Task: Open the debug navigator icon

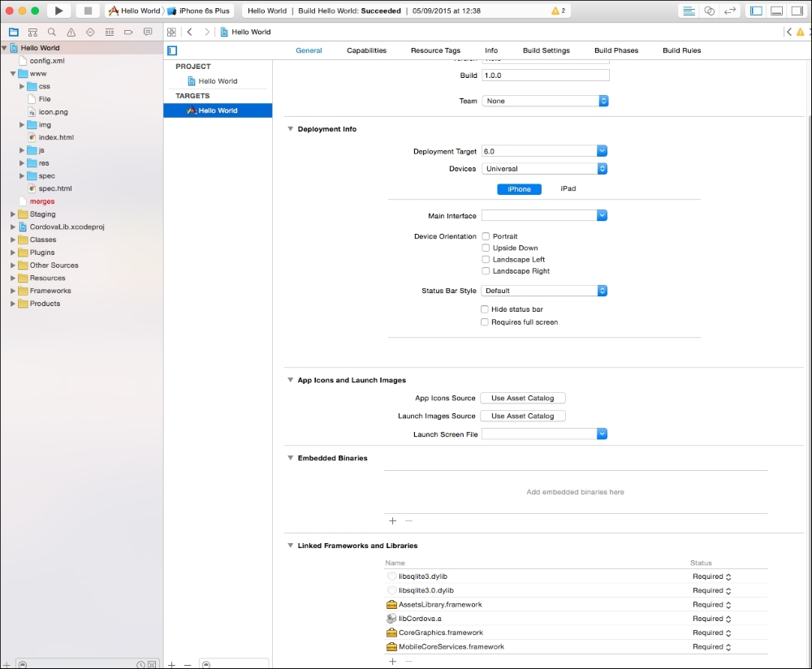Action: tap(110, 32)
